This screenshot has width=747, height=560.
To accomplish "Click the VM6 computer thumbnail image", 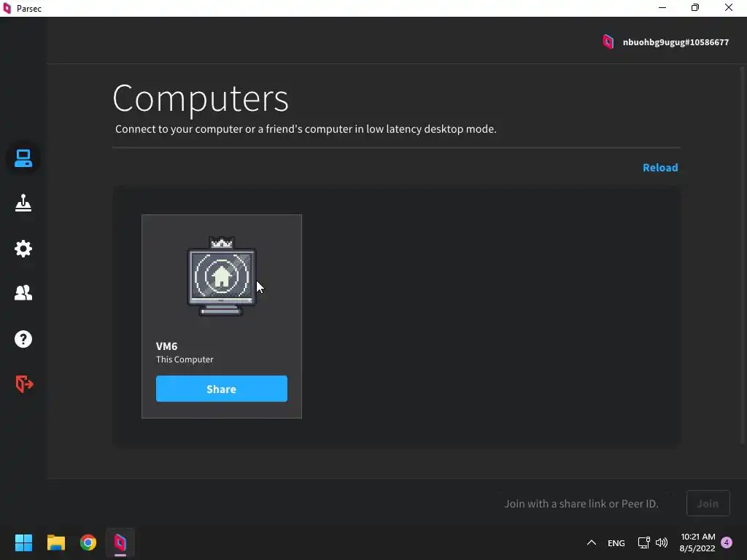I will click(x=222, y=276).
